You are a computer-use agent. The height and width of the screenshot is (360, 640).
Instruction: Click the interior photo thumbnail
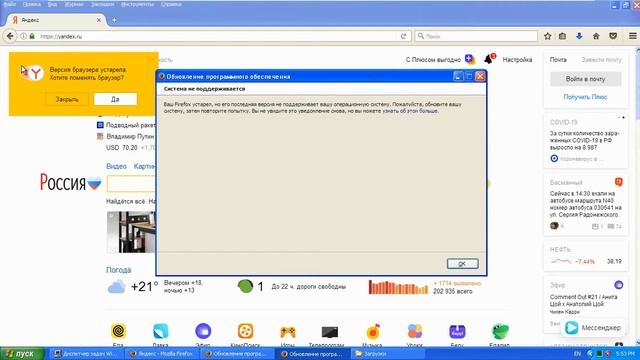click(x=131, y=232)
